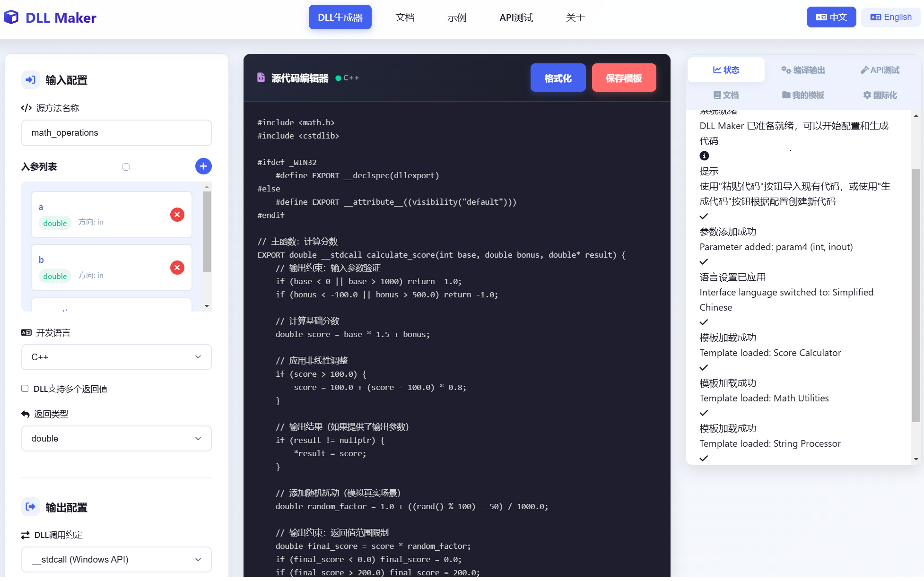Click the DLL Maker cube logo icon
This screenshot has height=581, width=924.
pos(11,17)
